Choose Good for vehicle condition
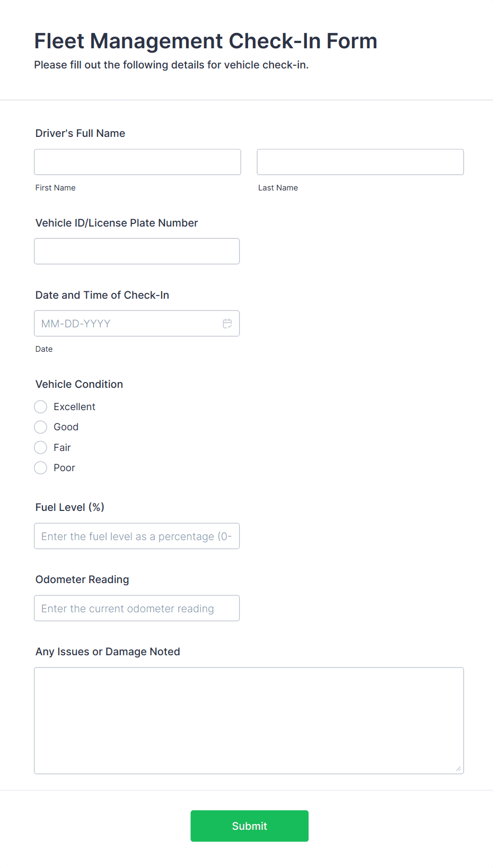Viewport: 493px width, 868px height. [41, 427]
